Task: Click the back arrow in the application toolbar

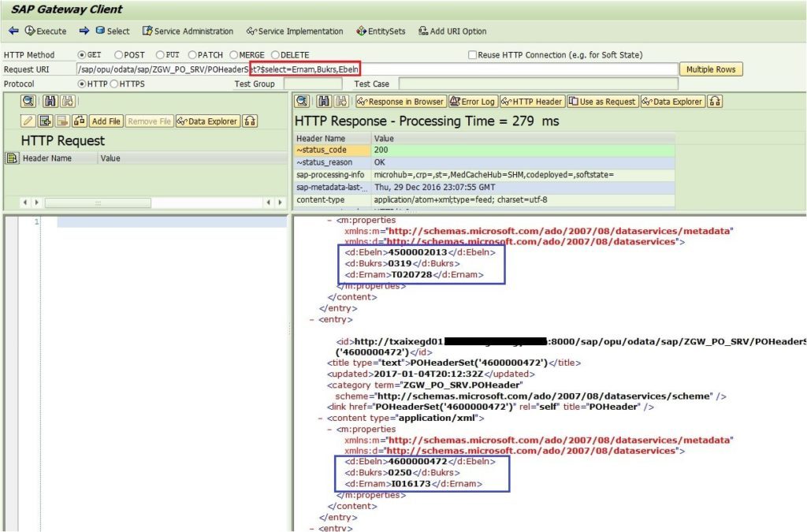Action: (x=13, y=31)
